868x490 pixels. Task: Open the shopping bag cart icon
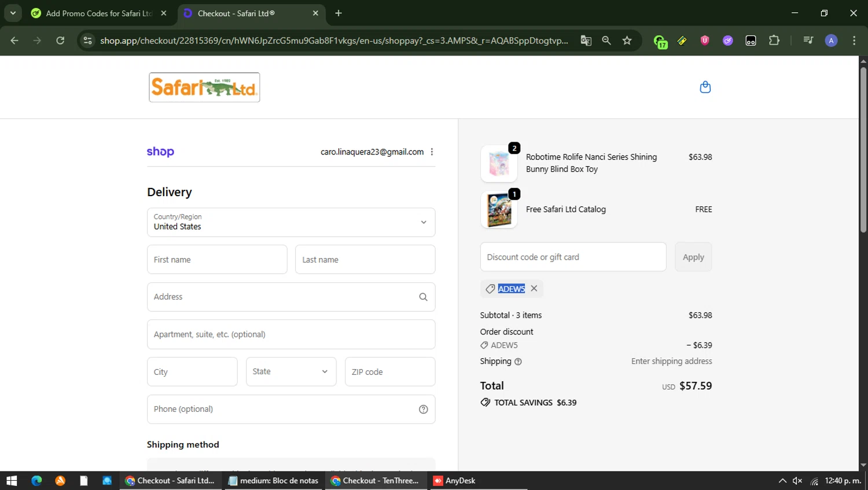[705, 87]
